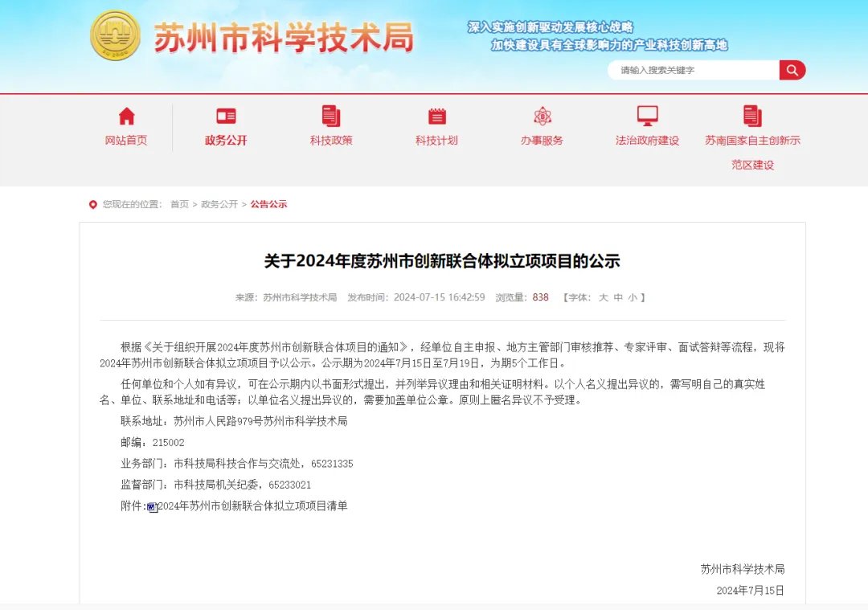Click the 业务部门 phone 65231335 line
The width and height of the screenshot is (868, 610).
[237, 464]
